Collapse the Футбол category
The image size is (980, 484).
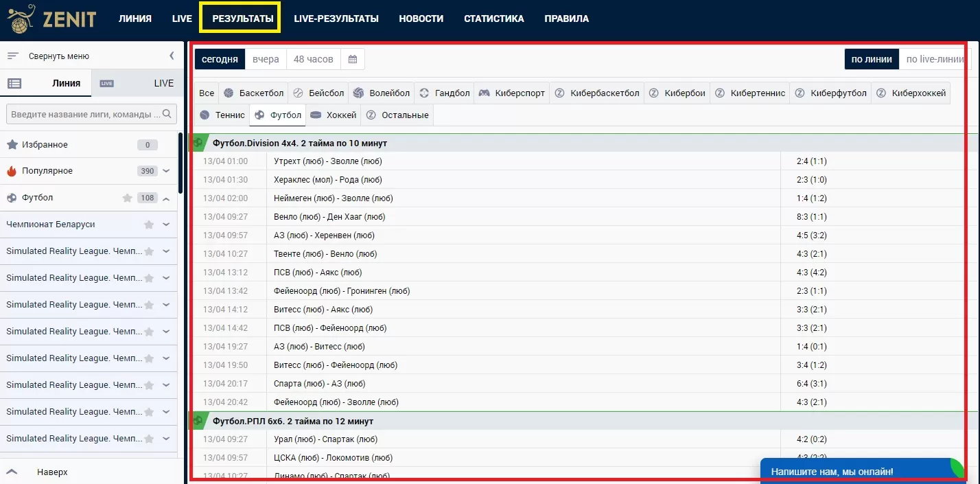click(166, 198)
